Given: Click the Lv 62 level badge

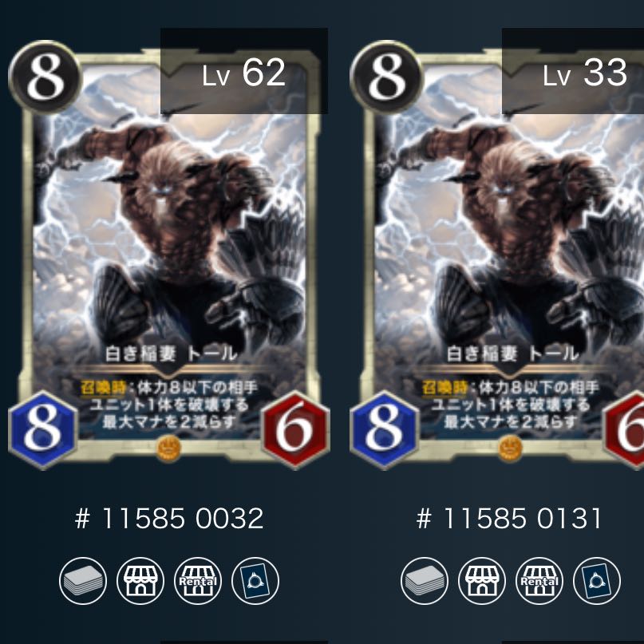Looking at the screenshot, I should (x=244, y=71).
